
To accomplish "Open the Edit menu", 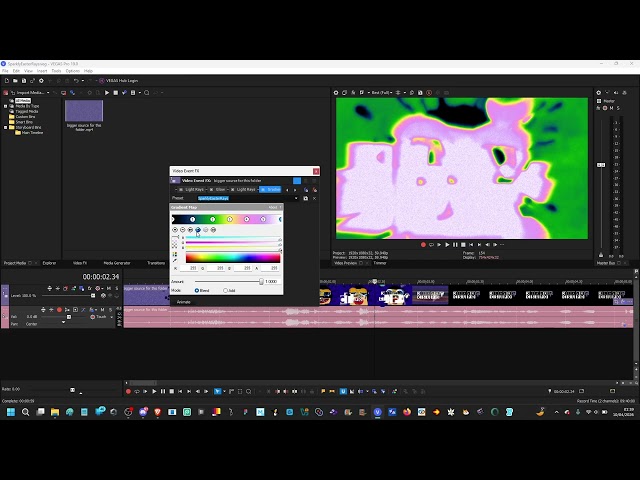I will [16, 71].
